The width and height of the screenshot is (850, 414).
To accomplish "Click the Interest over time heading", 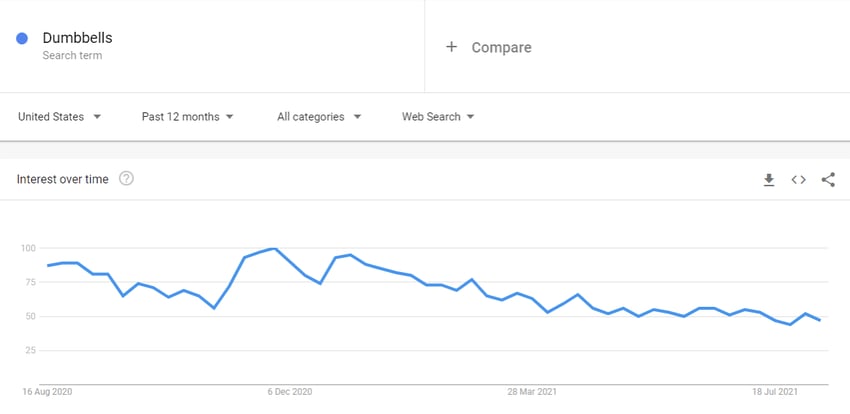I will [x=62, y=179].
